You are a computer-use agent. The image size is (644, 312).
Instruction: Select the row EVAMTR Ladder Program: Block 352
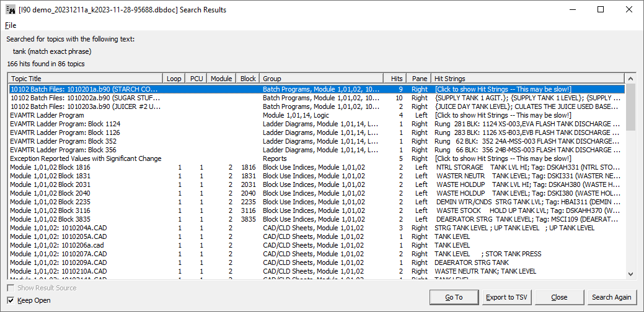(317, 141)
